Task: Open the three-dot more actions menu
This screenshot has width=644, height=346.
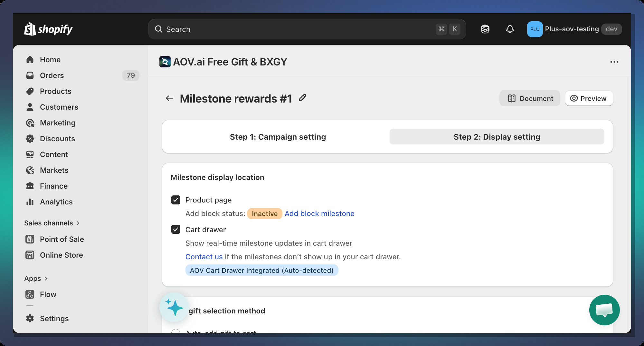Action: coord(614,62)
